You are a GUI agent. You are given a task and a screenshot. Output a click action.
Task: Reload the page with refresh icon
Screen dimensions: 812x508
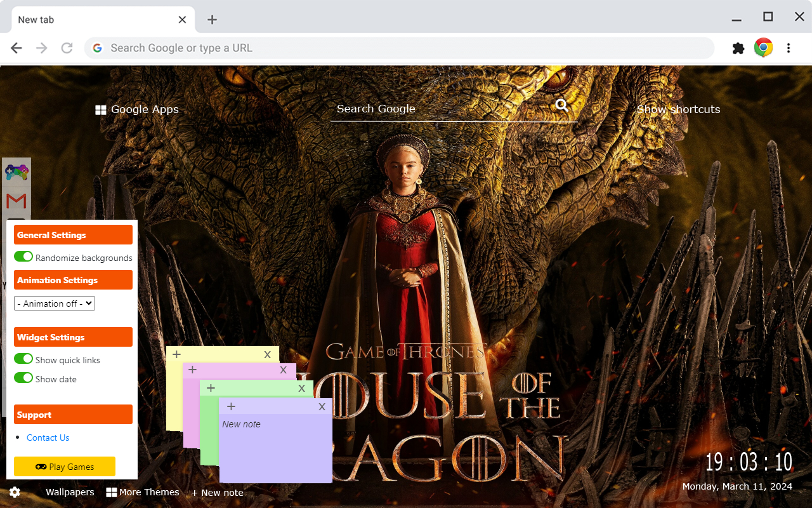(67, 48)
